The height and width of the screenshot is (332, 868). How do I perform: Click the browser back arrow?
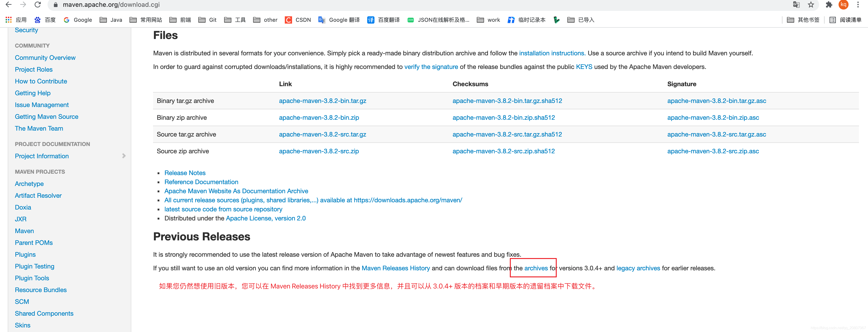[x=9, y=5]
